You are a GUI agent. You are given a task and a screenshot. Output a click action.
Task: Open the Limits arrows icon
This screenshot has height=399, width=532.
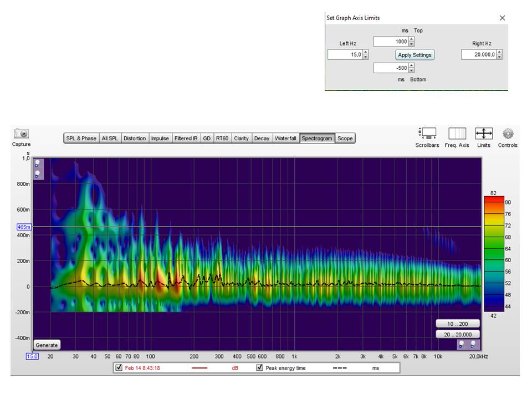[x=484, y=134]
